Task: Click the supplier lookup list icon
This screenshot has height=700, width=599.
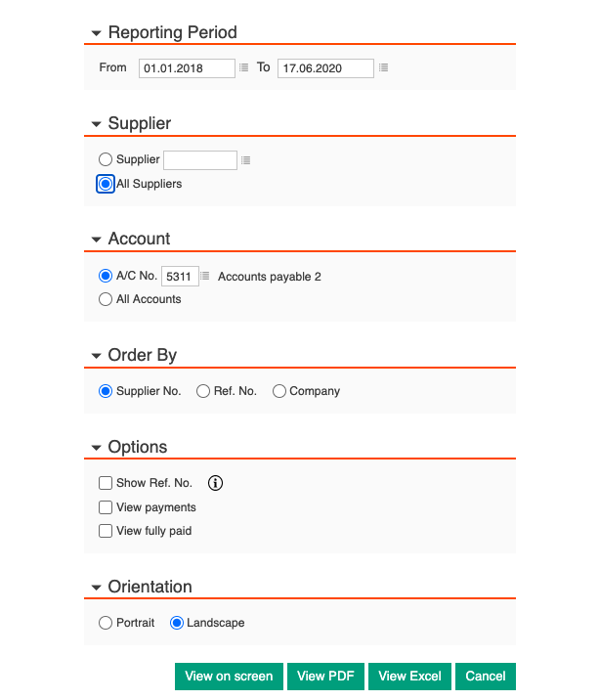Action: pyautogui.click(x=246, y=160)
